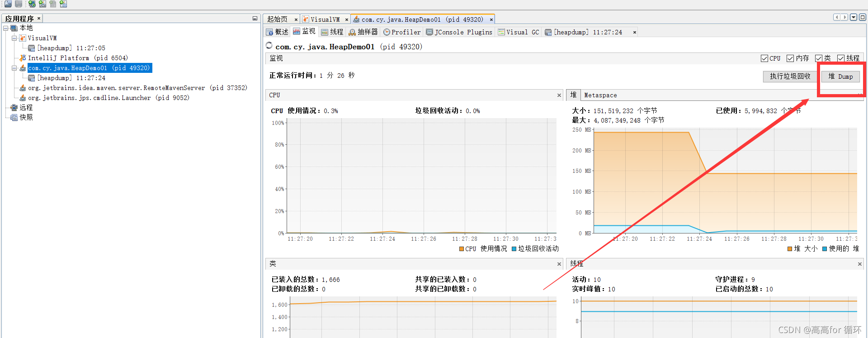Click the IntelliJ Platform process icon
This screenshot has height=338, width=868.
[23, 58]
